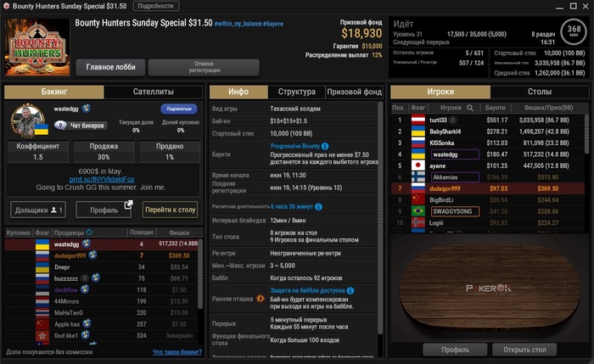The height and width of the screenshot is (364, 594).
Task: Click the Дольщики 1 button
Action: [38, 210]
